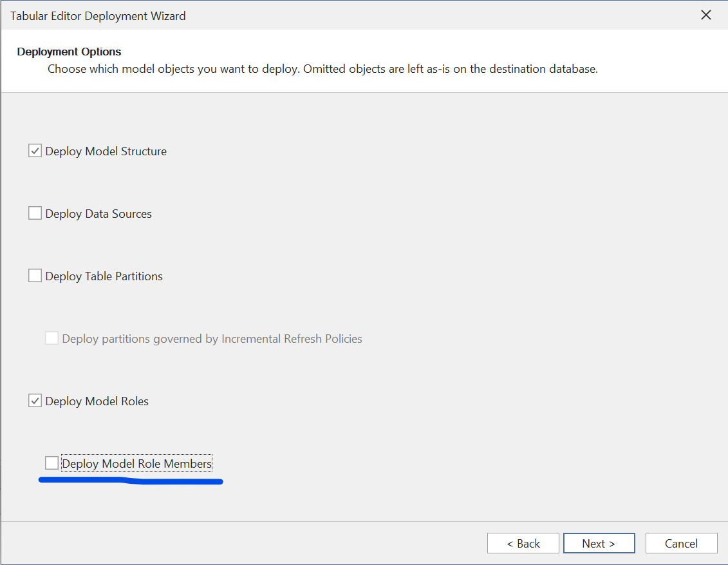Screen dimensions: 728x565
Task: Click the disabled Incremental Refresh Policies checkbox
Action: pyautogui.click(x=51, y=338)
